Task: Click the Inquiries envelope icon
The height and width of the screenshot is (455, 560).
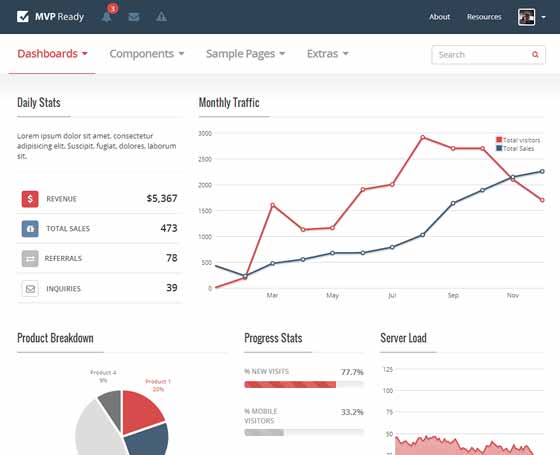Action: (x=30, y=289)
